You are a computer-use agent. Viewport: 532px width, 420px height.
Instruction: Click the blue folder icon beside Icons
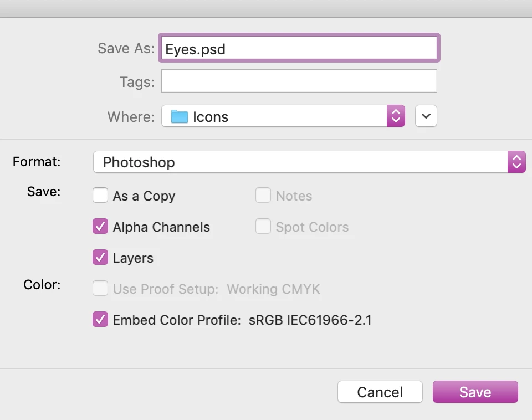pyautogui.click(x=180, y=117)
